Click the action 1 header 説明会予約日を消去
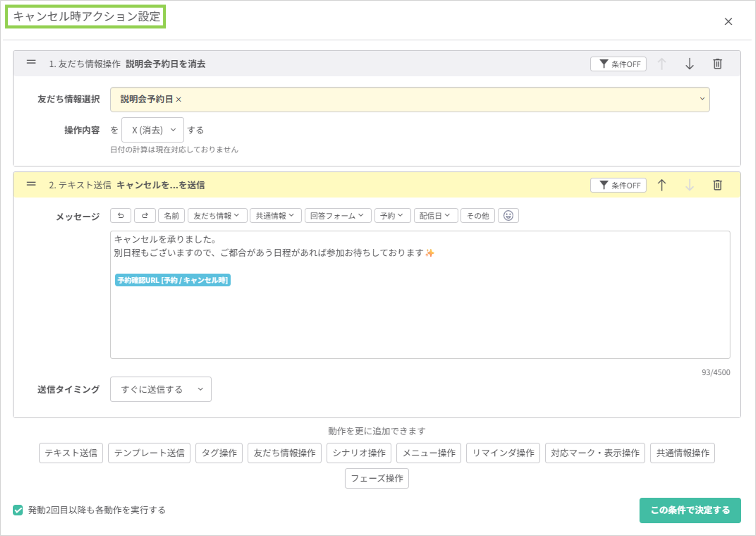756x536 pixels. tap(166, 64)
